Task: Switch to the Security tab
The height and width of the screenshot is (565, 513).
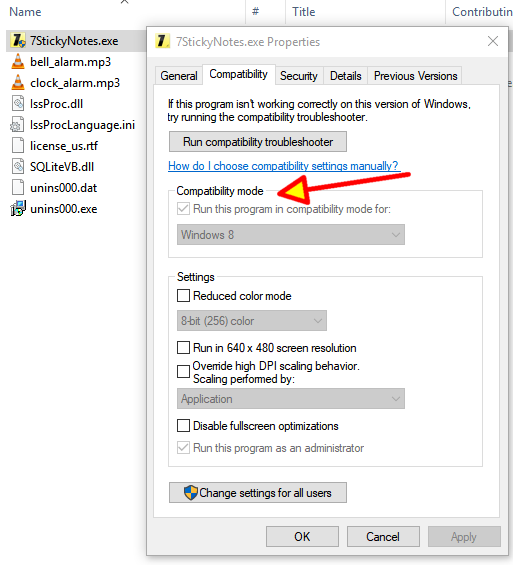Action: [299, 76]
